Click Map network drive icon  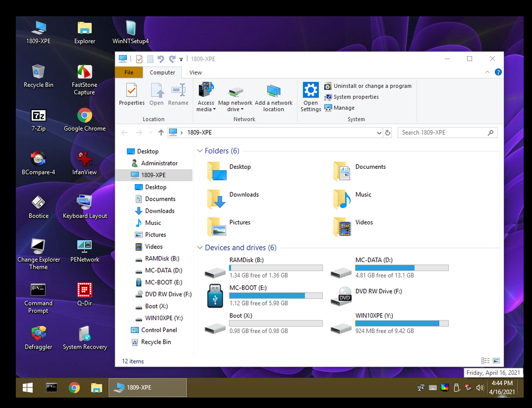click(235, 92)
